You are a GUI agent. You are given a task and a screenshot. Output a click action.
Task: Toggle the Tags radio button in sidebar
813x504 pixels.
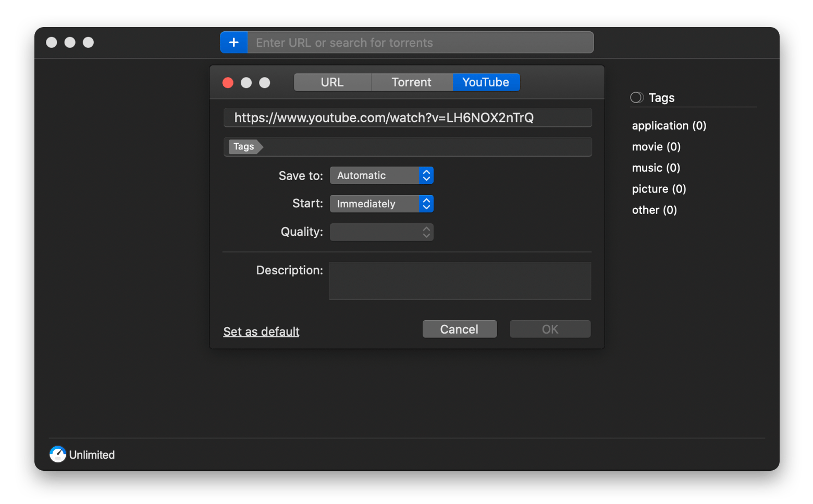(637, 97)
